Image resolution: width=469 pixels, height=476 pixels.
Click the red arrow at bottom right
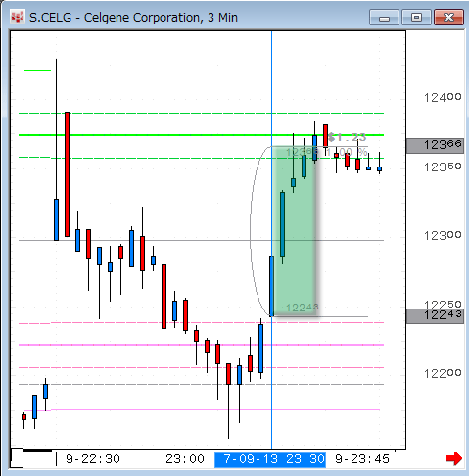tap(454, 458)
